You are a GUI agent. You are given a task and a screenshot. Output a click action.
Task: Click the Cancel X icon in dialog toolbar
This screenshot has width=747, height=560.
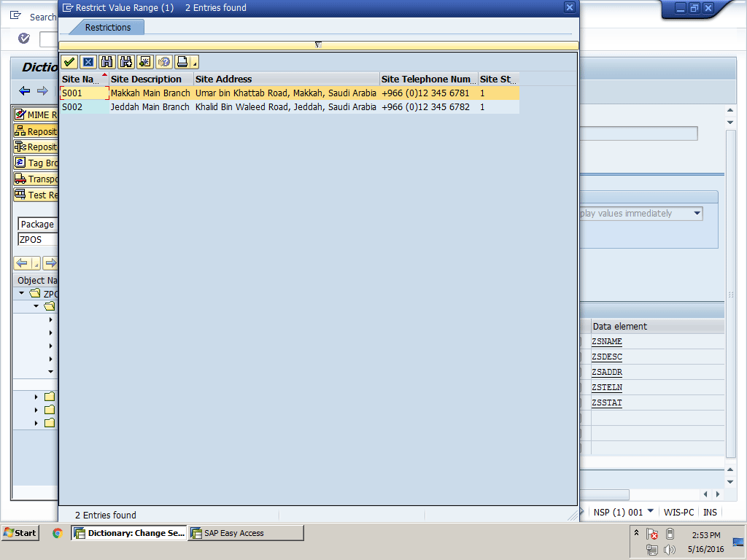pos(88,62)
